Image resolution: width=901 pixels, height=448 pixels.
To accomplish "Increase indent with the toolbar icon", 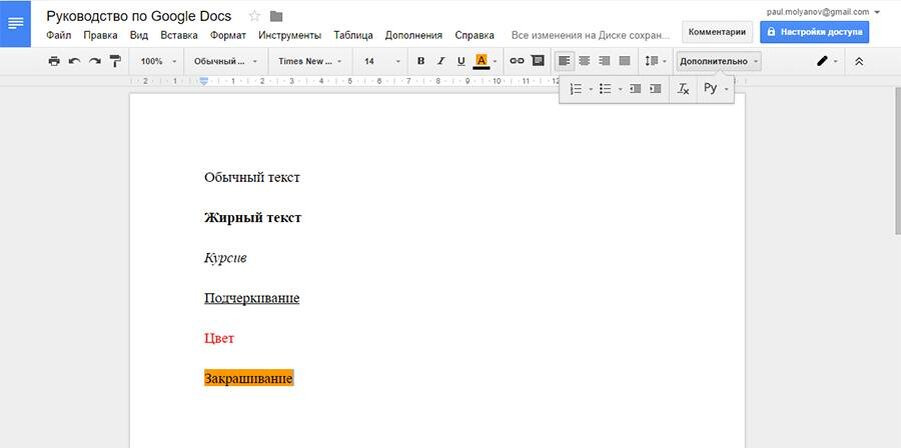I will tap(656, 89).
